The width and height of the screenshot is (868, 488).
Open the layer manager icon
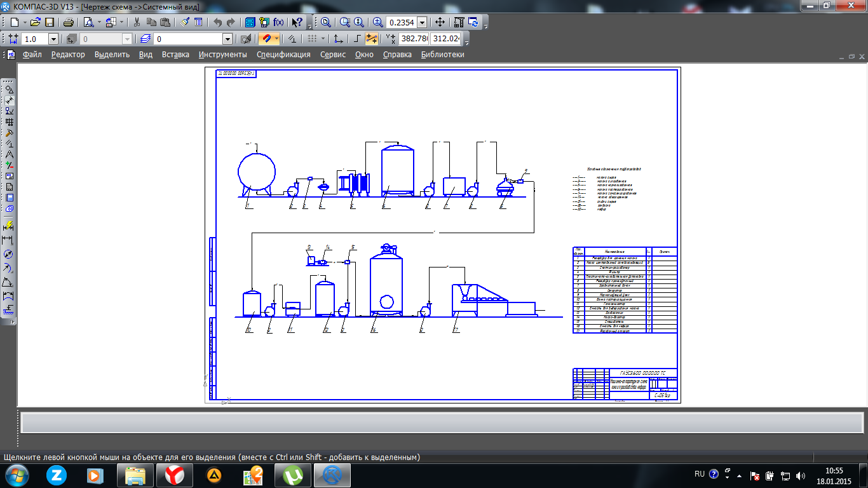[x=146, y=39]
